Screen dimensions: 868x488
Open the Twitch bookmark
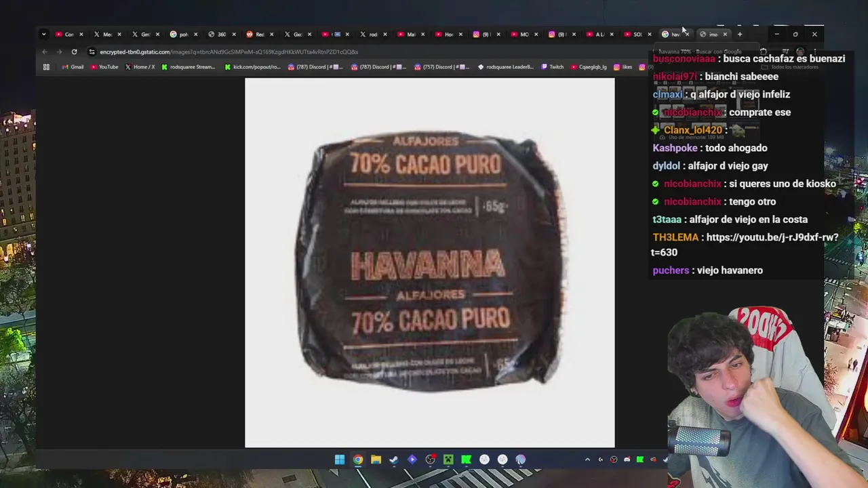(x=553, y=67)
